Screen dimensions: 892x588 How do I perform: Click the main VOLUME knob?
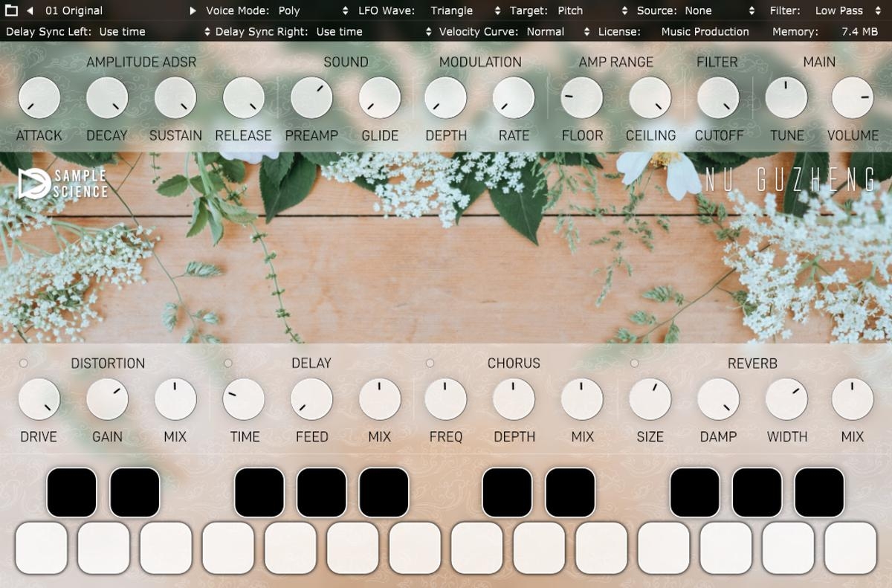click(853, 98)
